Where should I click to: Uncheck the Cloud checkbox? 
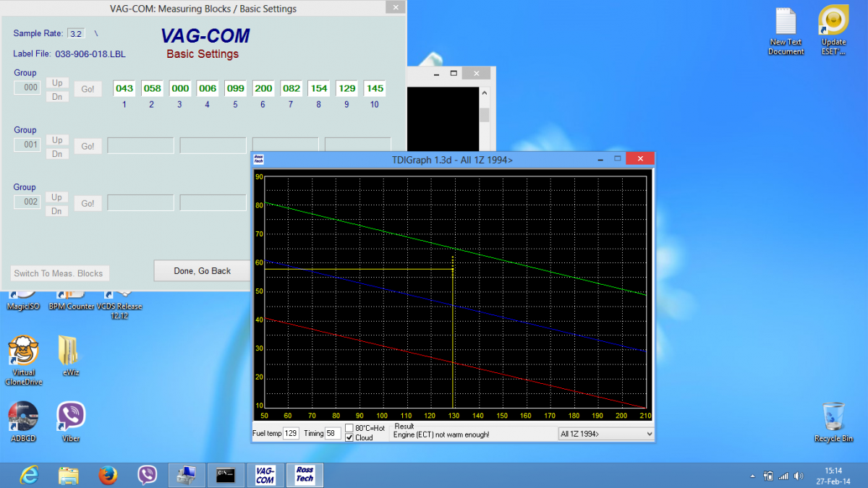pyautogui.click(x=350, y=437)
